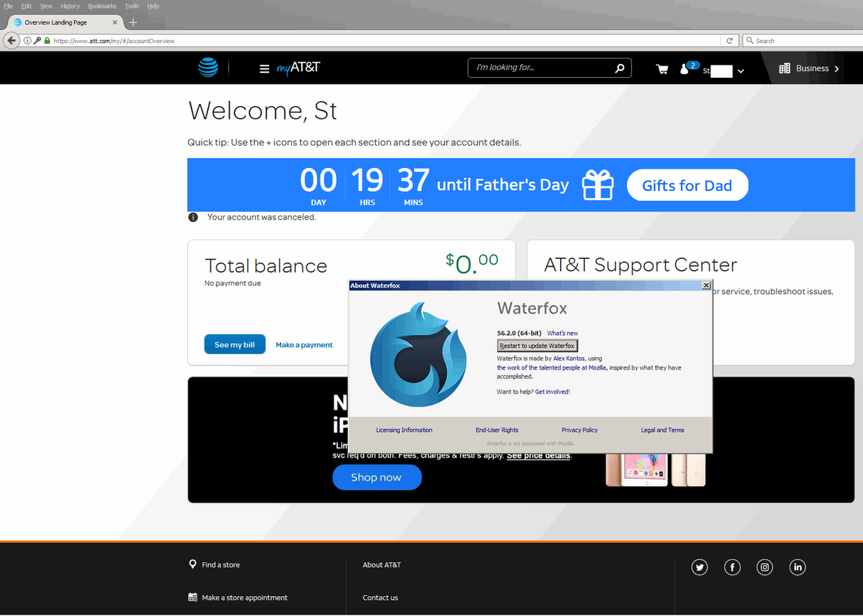Open the Get involved! link
Viewport: 863px width, 616px height.
tap(552, 392)
